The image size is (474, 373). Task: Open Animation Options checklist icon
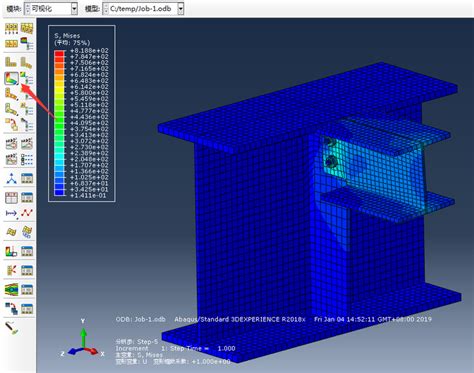(27, 159)
